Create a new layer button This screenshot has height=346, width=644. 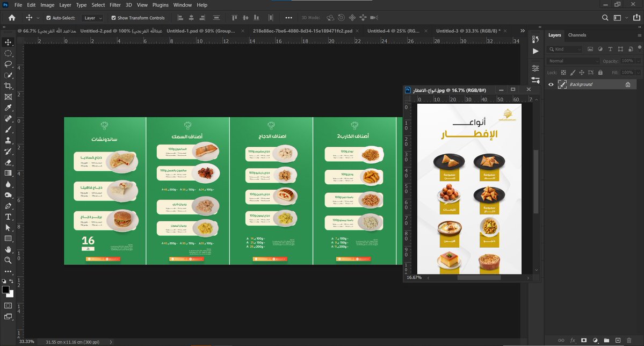pos(618,340)
